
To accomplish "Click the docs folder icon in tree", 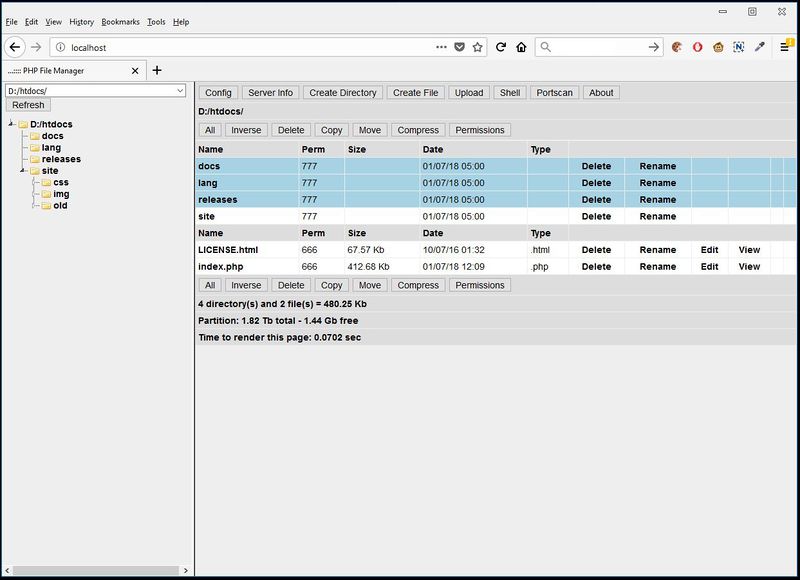I will 35,136.
